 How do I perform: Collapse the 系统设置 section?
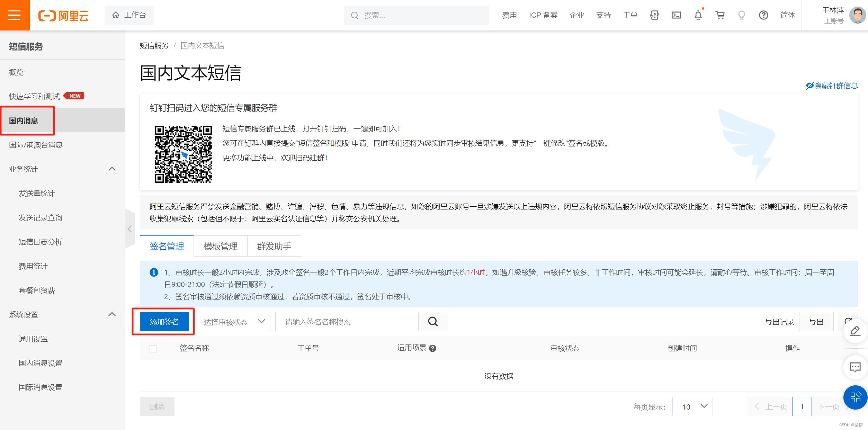pos(112,314)
